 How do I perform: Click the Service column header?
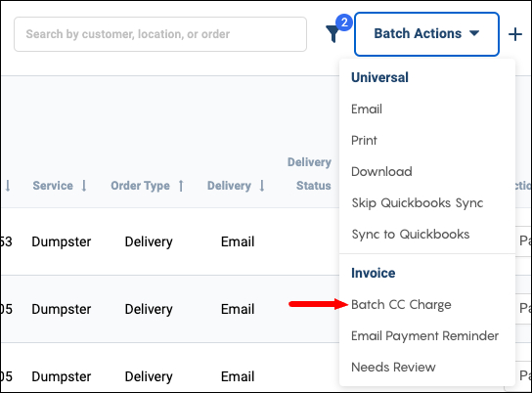click(53, 186)
